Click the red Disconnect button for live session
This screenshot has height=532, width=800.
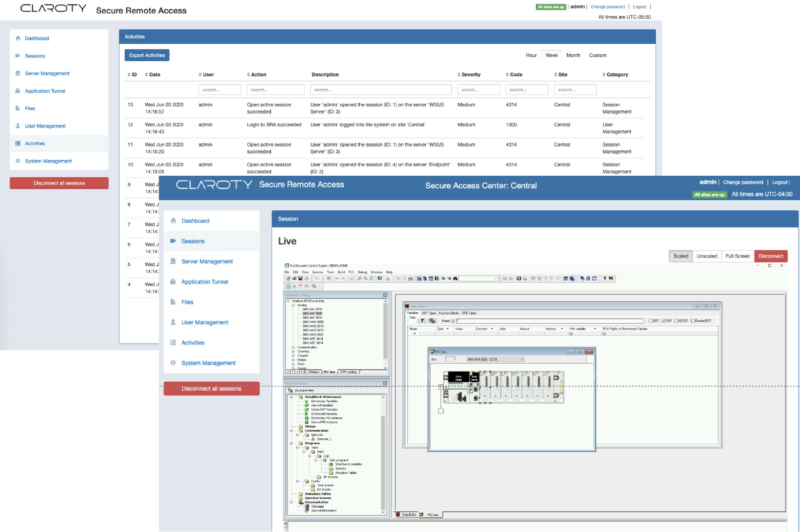pyautogui.click(x=771, y=256)
